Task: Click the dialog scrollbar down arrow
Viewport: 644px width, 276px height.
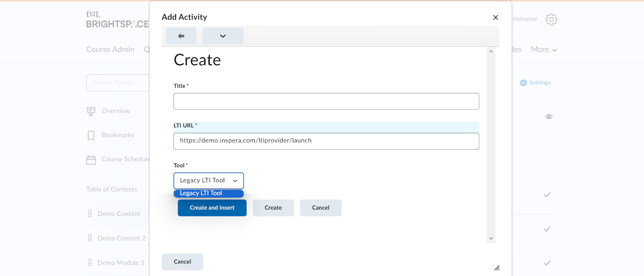Action: point(491,239)
